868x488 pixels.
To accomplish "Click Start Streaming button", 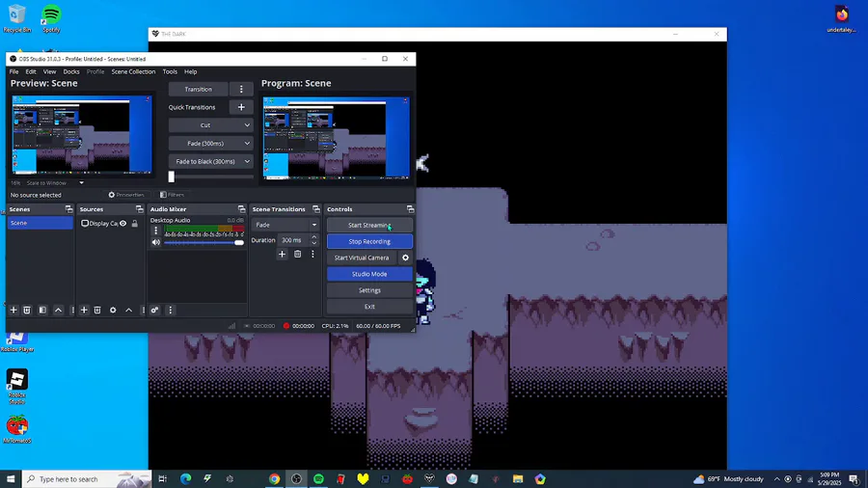I will [369, 225].
